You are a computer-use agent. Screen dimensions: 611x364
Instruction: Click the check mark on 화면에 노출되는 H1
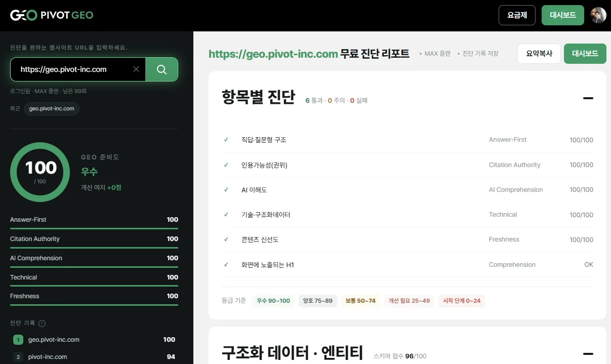tap(226, 265)
